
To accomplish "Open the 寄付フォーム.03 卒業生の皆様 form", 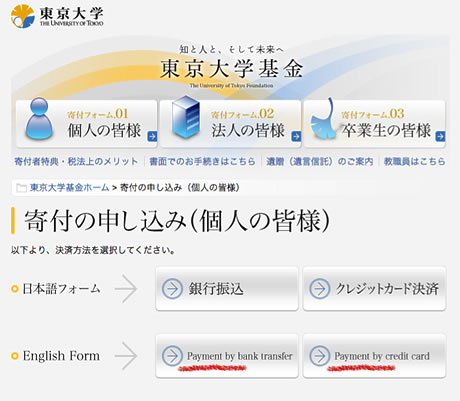I will click(x=374, y=124).
